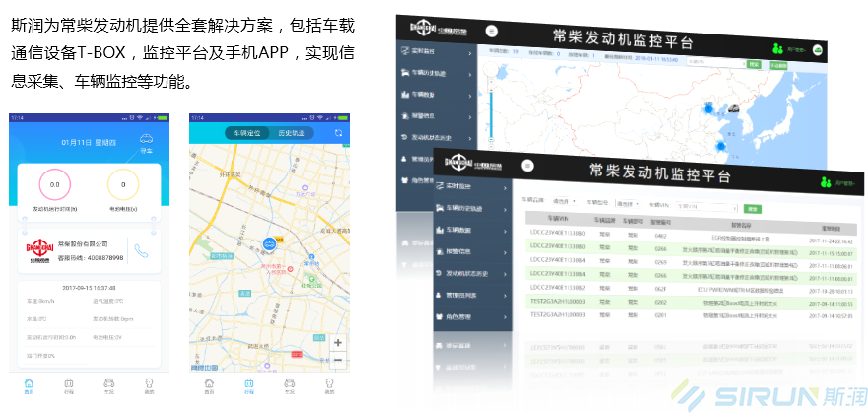Screen dimensions: 868x413
Task: Switch to 历史轨迹 toggle
Action: click(290, 132)
